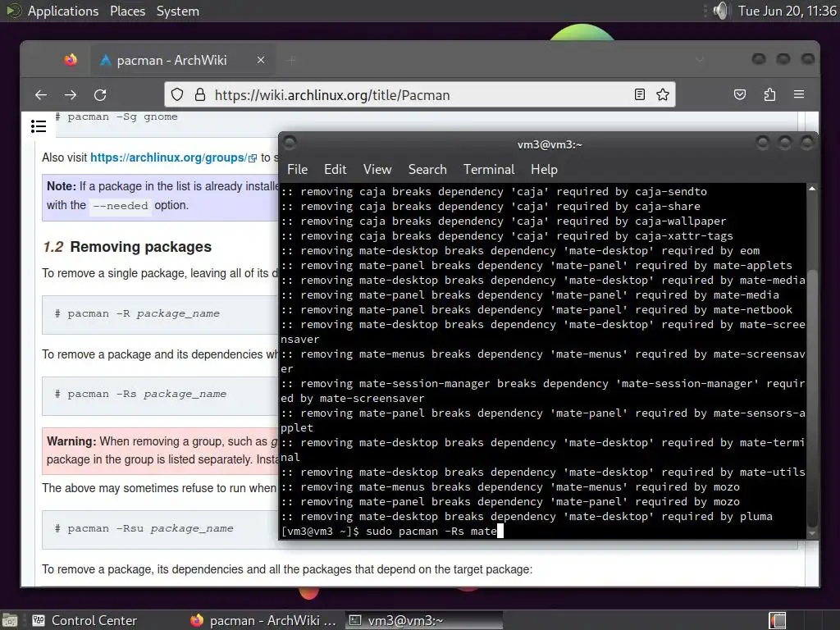Open the terminal Terminal menu
The height and width of the screenshot is (630, 840).
(x=489, y=169)
